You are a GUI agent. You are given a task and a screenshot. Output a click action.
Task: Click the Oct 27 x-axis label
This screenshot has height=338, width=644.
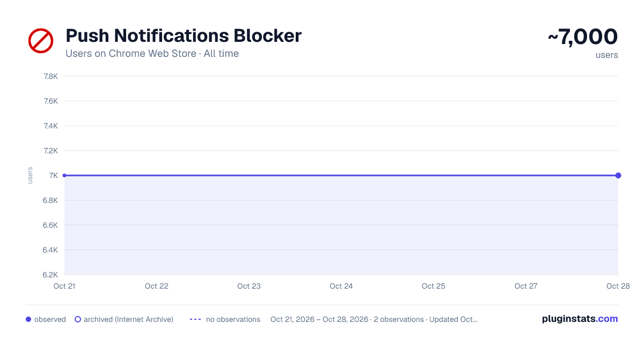pos(526,286)
